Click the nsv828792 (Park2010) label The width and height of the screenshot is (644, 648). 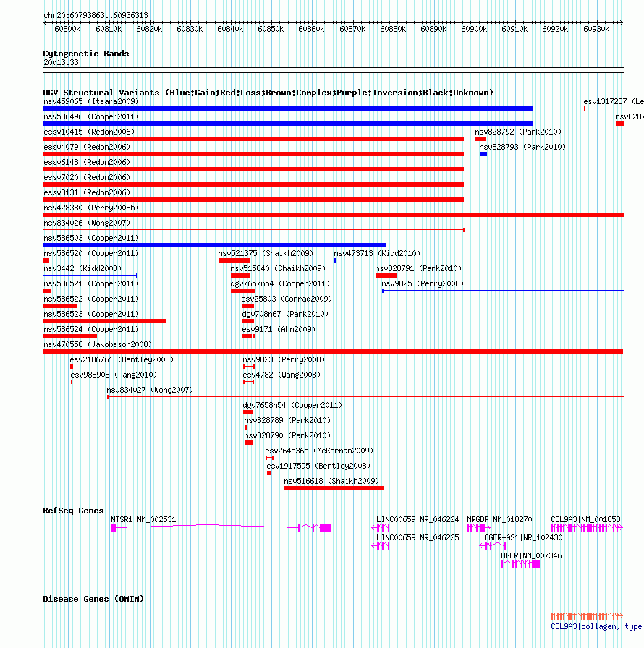pyautogui.click(x=518, y=132)
